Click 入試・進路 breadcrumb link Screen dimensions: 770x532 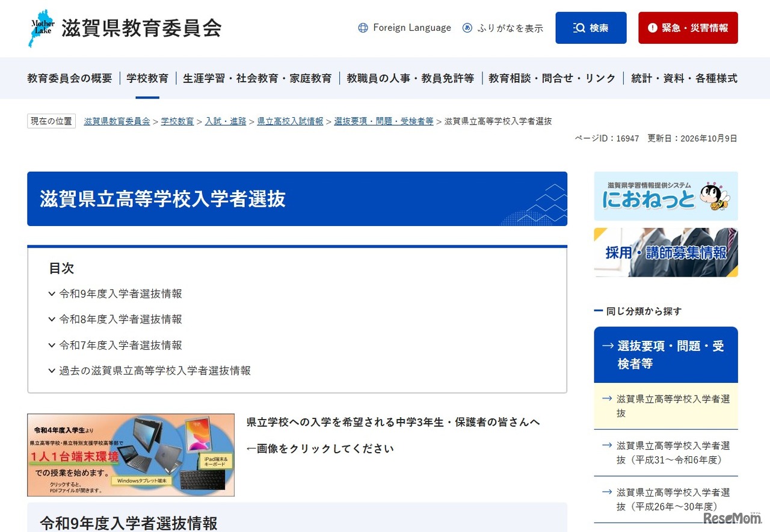226,121
